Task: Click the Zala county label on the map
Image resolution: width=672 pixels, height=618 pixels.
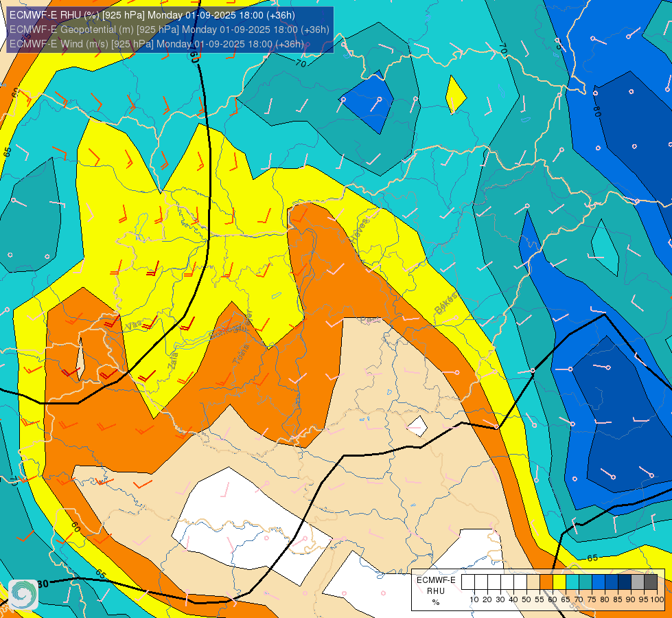Action: pyautogui.click(x=174, y=360)
